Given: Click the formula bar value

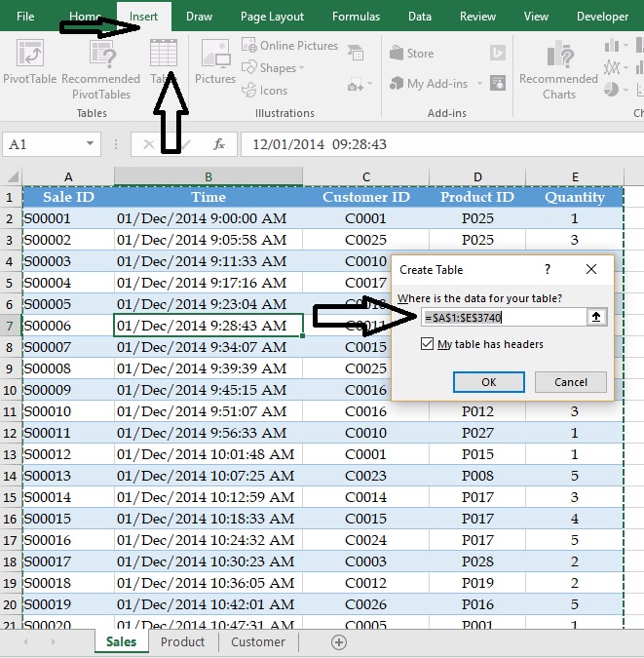Looking at the screenshot, I should pos(320,144).
